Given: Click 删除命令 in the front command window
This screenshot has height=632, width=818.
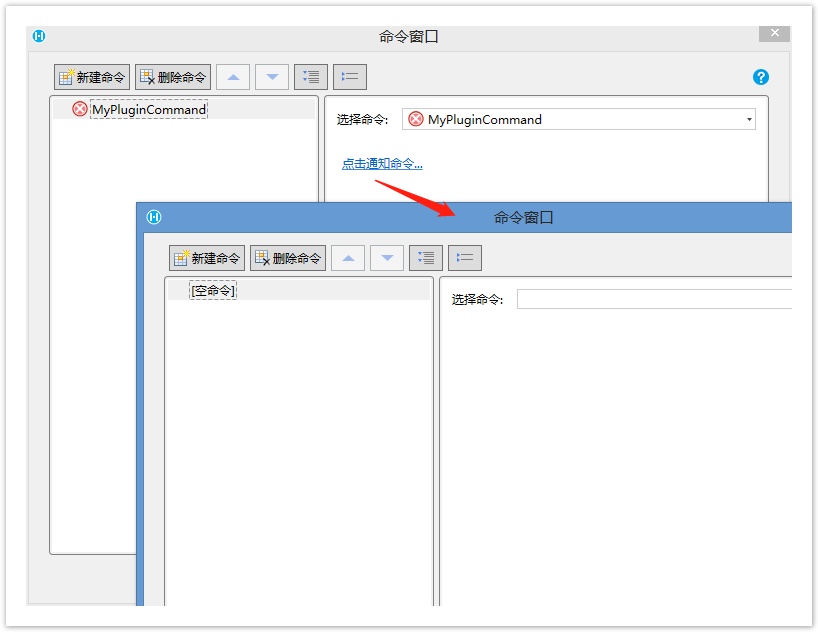Looking at the screenshot, I should (288, 258).
